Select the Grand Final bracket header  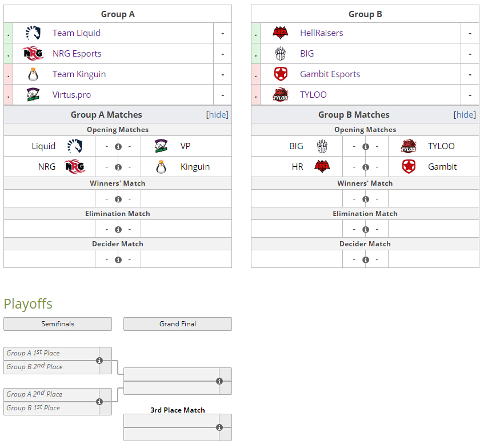178,324
